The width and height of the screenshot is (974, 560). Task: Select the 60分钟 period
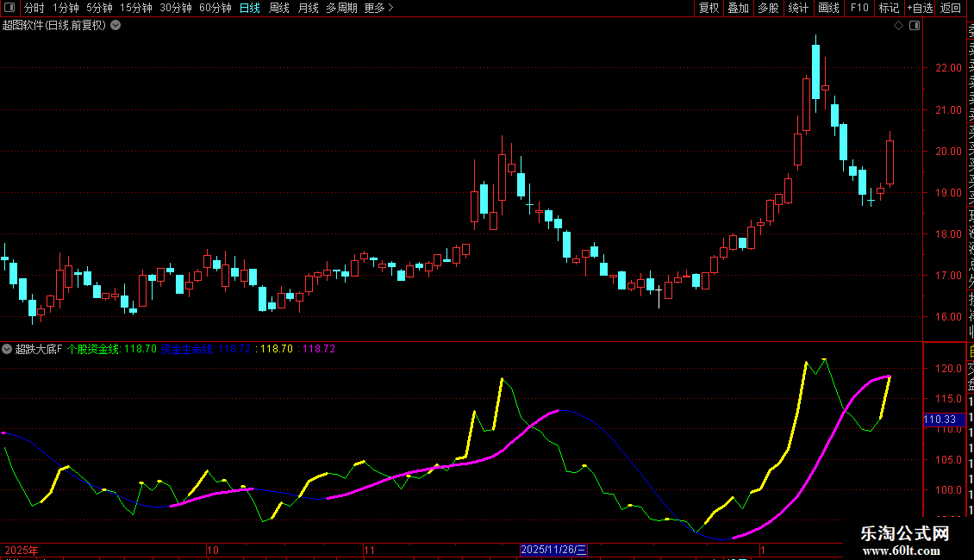click(x=215, y=8)
